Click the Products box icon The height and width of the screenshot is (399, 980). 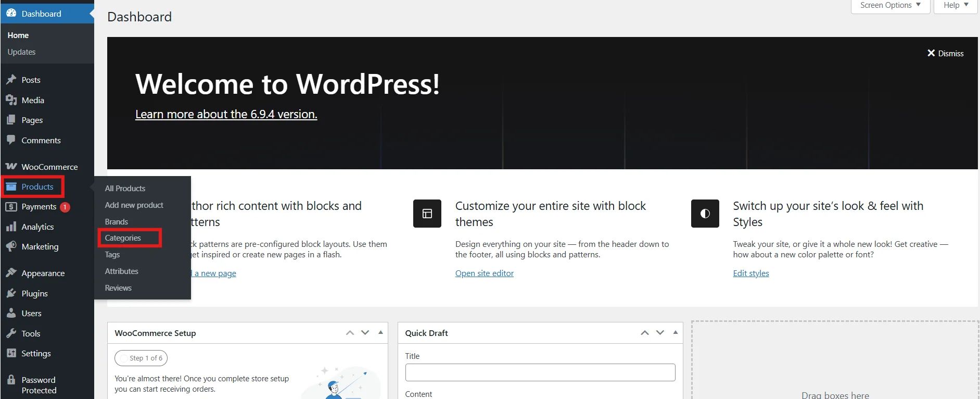[11, 186]
